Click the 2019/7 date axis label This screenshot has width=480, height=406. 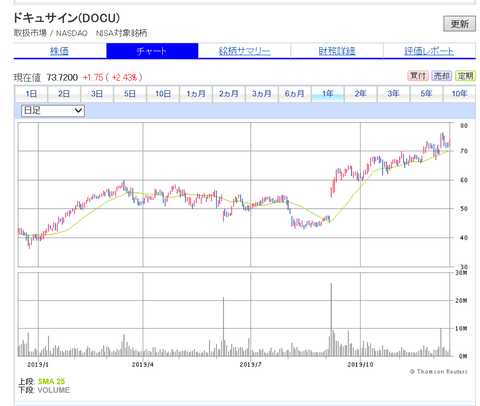pos(251,365)
